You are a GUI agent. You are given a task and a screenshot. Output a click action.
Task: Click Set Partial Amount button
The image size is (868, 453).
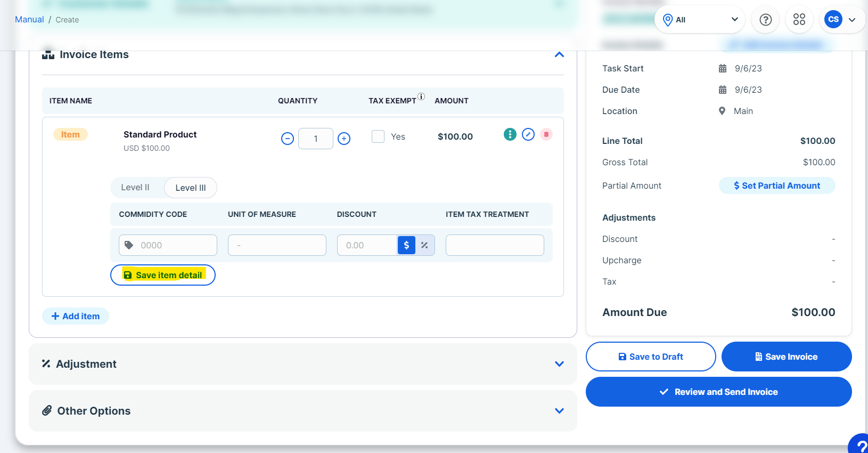[777, 185]
